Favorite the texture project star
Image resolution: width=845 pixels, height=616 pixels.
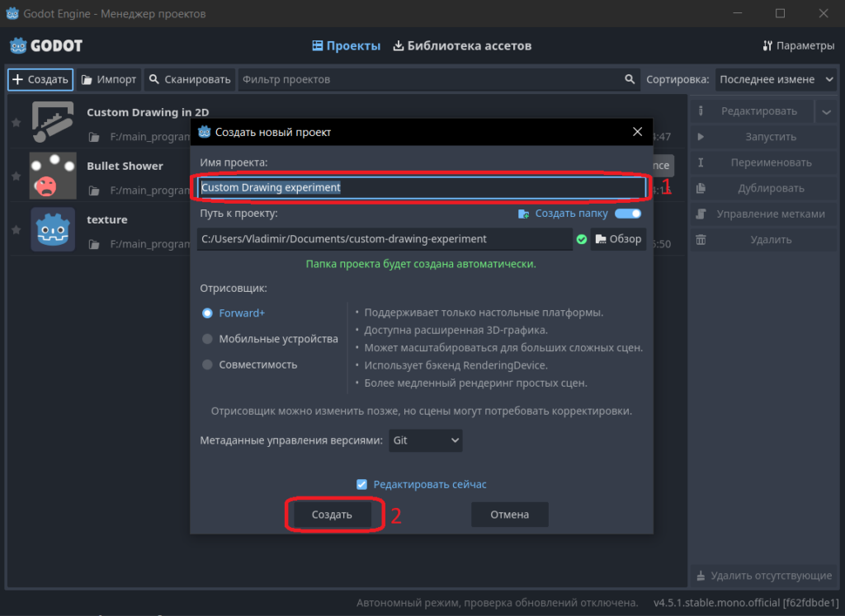tap(17, 230)
